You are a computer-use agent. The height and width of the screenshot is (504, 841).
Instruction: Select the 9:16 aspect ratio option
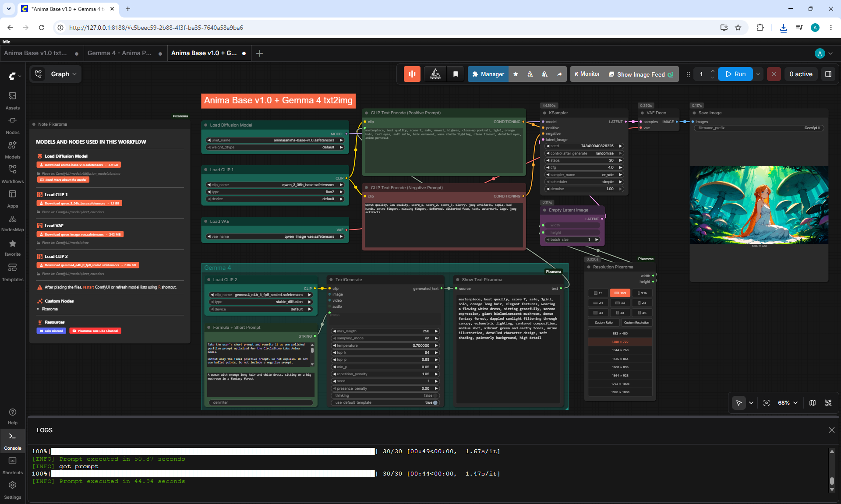(x=642, y=293)
